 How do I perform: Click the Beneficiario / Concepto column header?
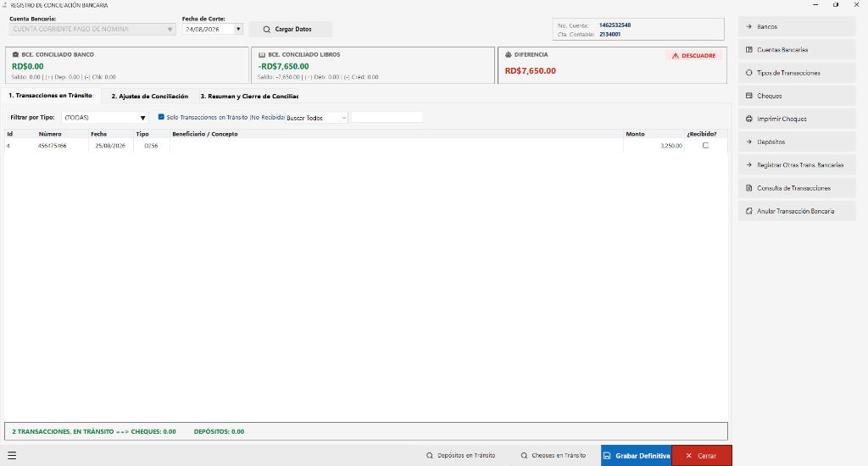[x=397, y=134]
